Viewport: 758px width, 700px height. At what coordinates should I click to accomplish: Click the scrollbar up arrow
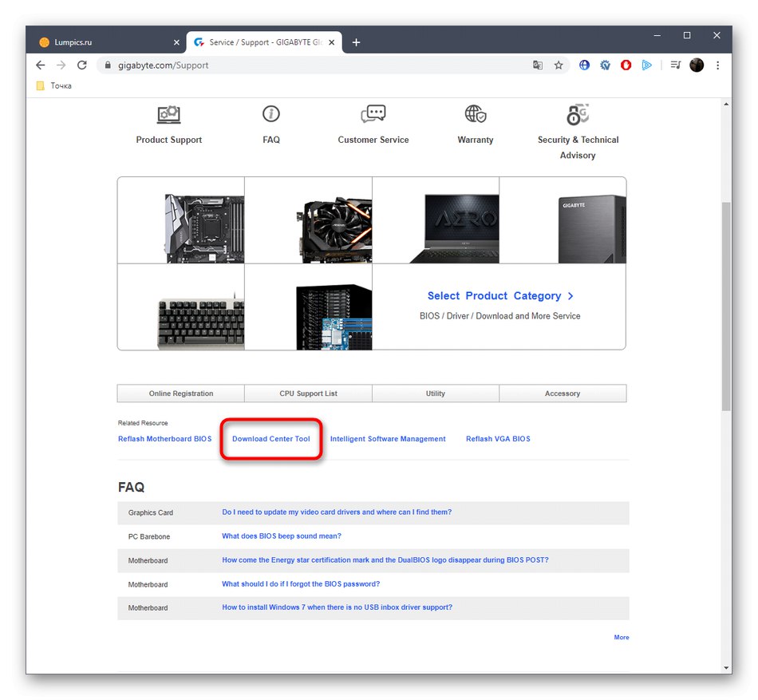tap(726, 104)
